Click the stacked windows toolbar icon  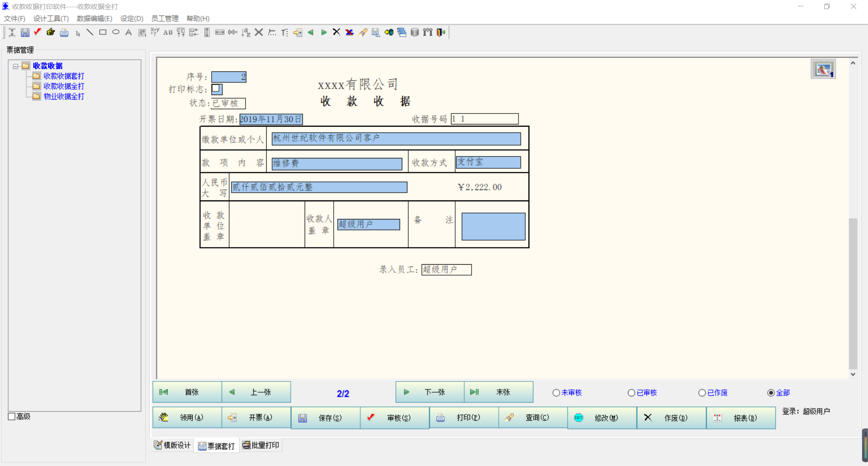coord(401,33)
